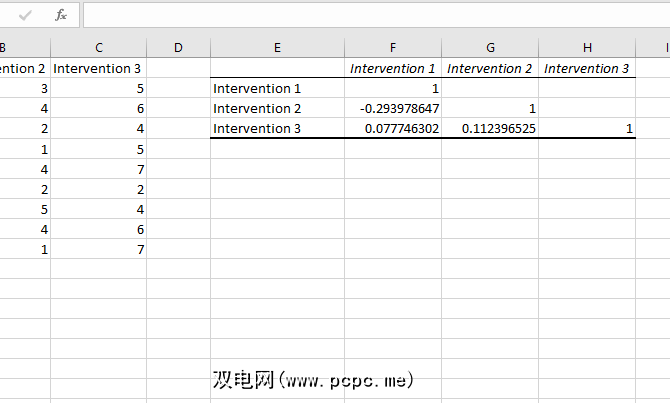The height and width of the screenshot is (403, 670).
Task: Select the italic Intervention 3 header in column H
Action: (x=587, y=69)
